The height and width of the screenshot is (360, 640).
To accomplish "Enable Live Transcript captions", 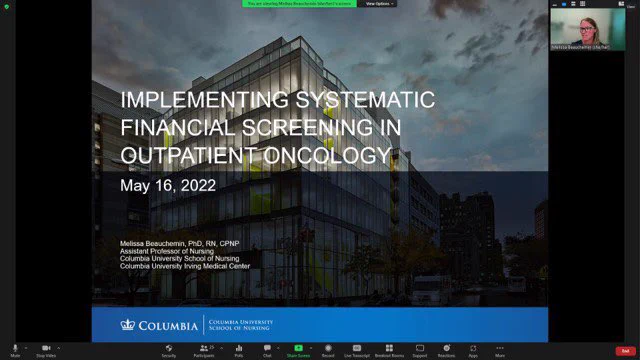I will tap(357, 350).
